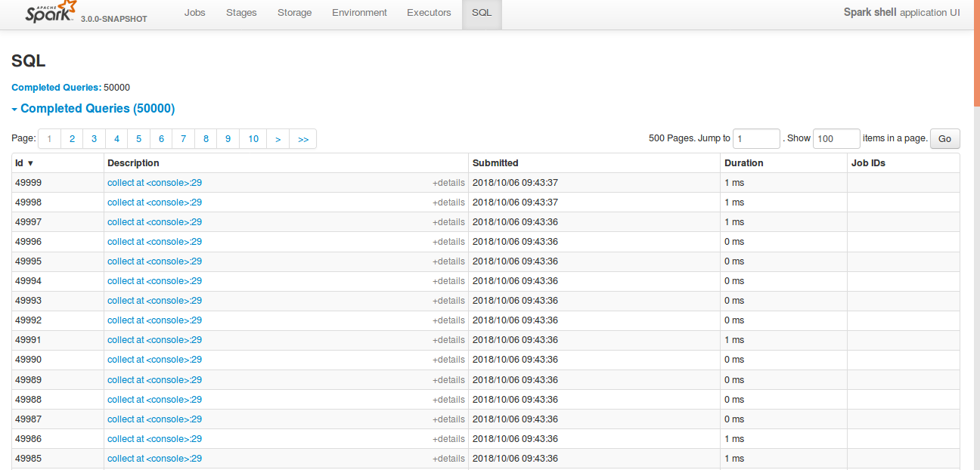Expand +details for query 49994
This screenshot has width=980, height=470.
pyautogui.click(x=448, y=281)
